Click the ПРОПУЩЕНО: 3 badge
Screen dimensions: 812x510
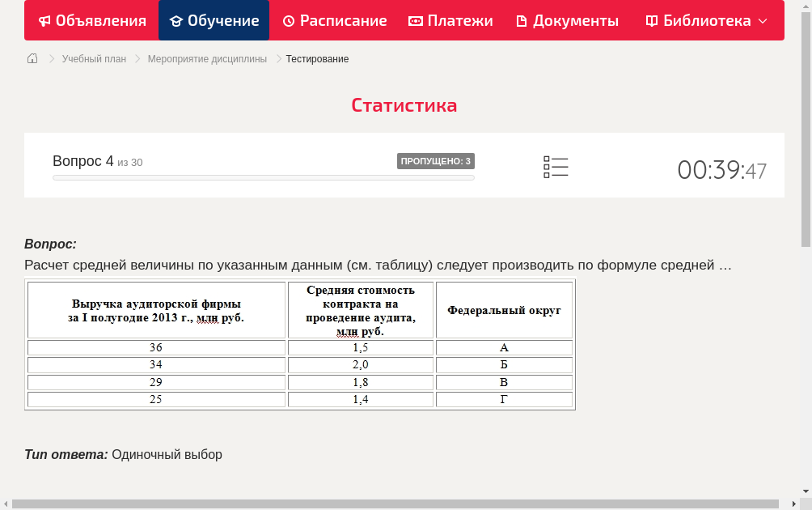click(x=436, y=160)
